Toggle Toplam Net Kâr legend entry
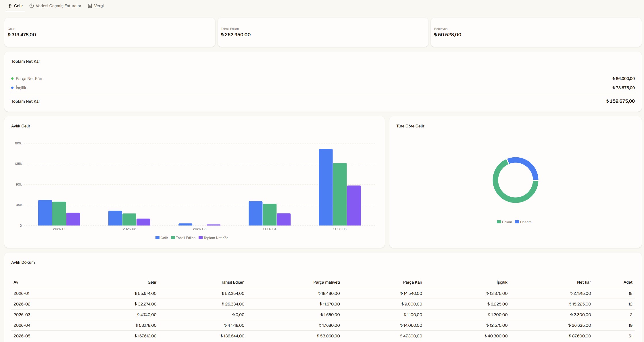 tap(213, 238)
